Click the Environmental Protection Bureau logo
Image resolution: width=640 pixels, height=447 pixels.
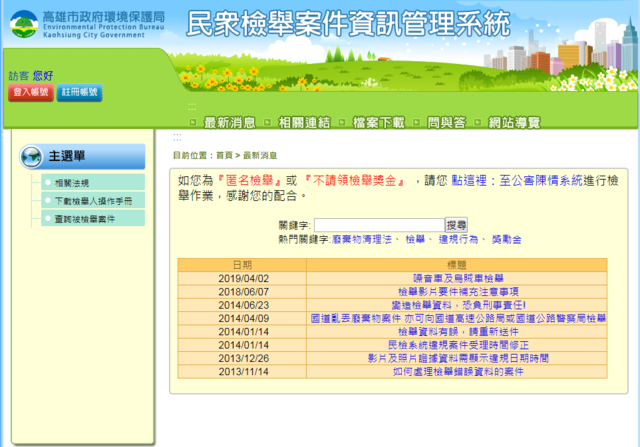[x=87, y=24]
